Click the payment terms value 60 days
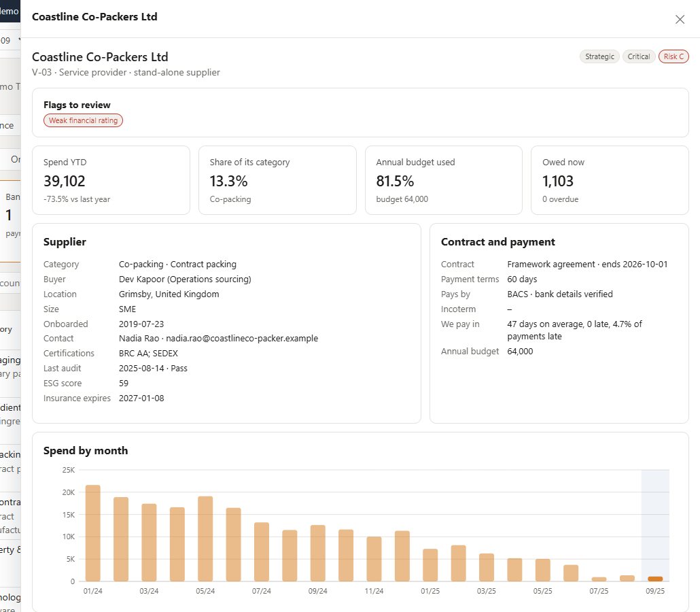Viewport: 700px width, 612px height. coord(522,279)
